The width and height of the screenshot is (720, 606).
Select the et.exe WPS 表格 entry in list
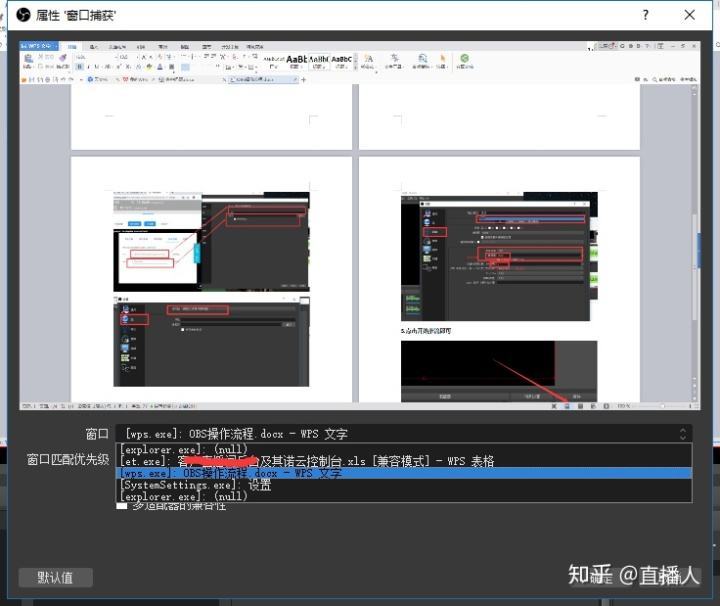pyautogui.click(x=404, y=461)
